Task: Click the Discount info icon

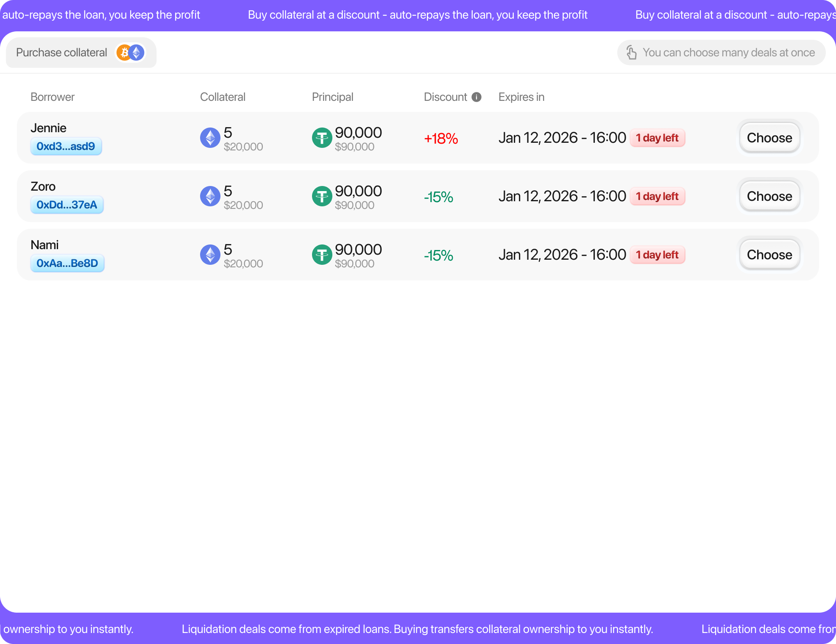Action: point(477,97)
